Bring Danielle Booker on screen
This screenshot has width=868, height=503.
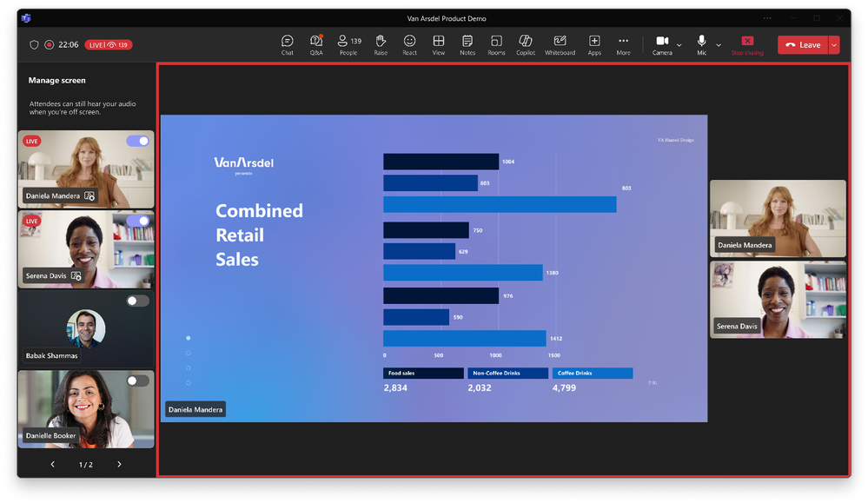[x=138, y=381]
